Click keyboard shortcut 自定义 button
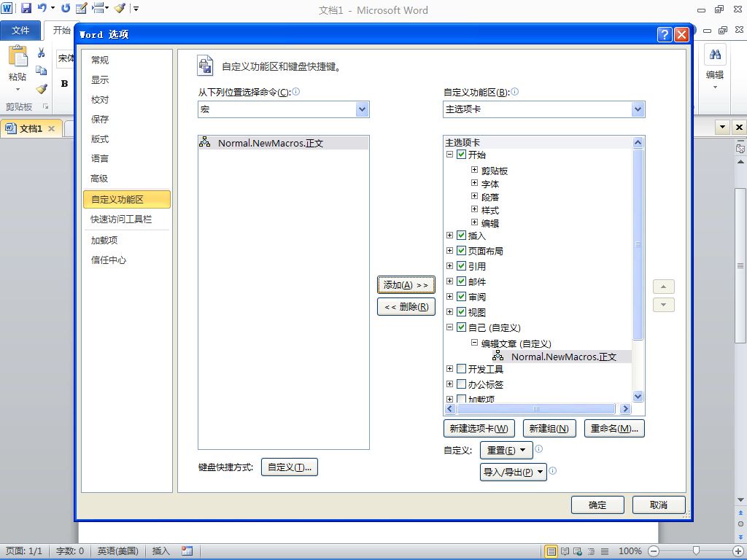 pos(290,467)
